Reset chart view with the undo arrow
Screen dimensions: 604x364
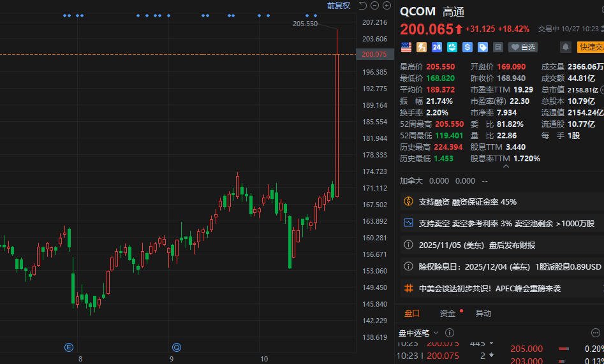point(362,6)
